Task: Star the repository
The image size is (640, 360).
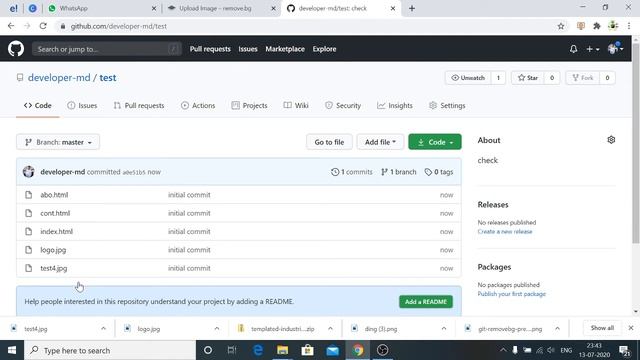Action: 527,78
